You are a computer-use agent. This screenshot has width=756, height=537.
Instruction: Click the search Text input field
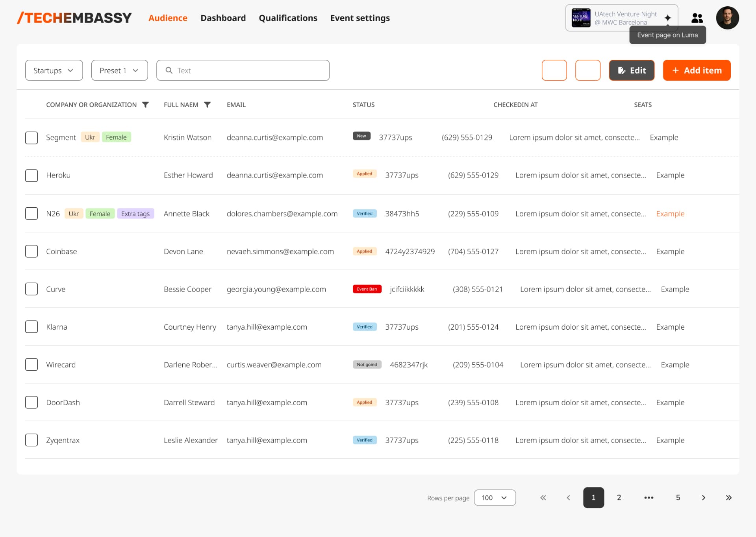243,70
